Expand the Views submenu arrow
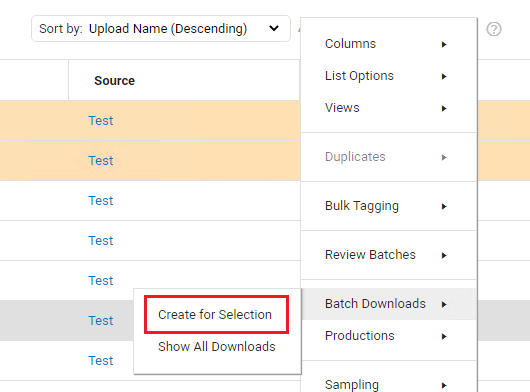Image resolution: width=530 pixels, height=392 pixels. pos(444,108)
